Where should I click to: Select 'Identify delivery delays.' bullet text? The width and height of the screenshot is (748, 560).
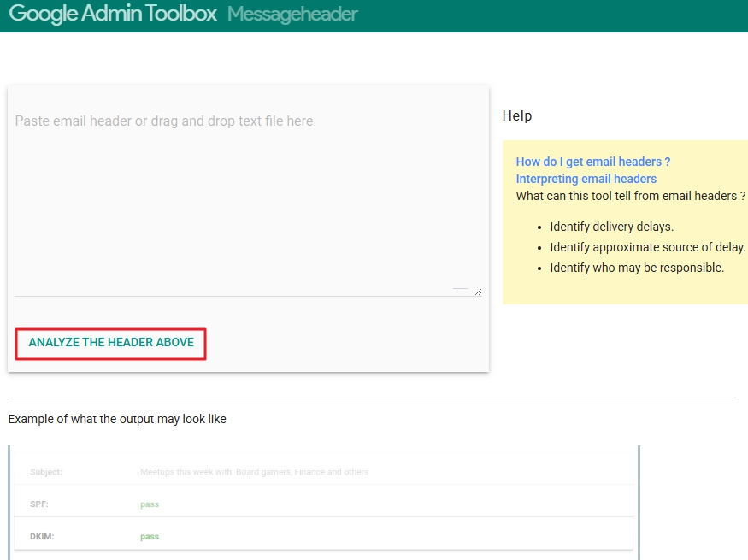click(x=611, y=227)
